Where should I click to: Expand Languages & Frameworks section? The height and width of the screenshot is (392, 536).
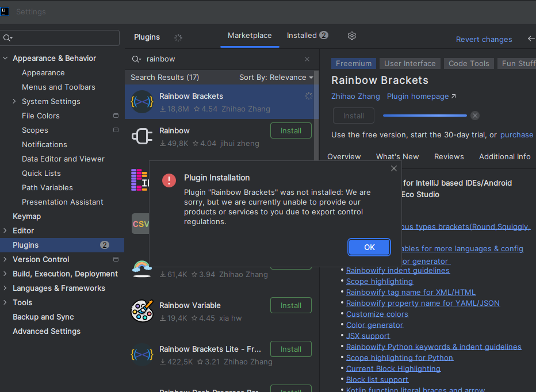point(5,288)
